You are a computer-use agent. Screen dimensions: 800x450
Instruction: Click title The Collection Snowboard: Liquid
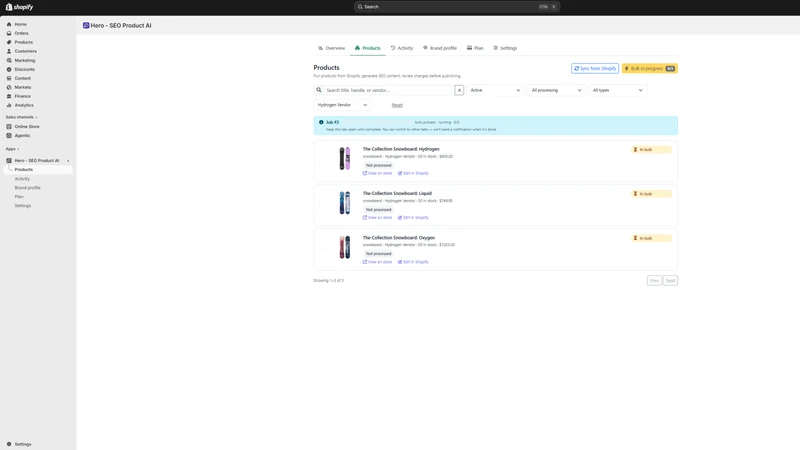397,193
